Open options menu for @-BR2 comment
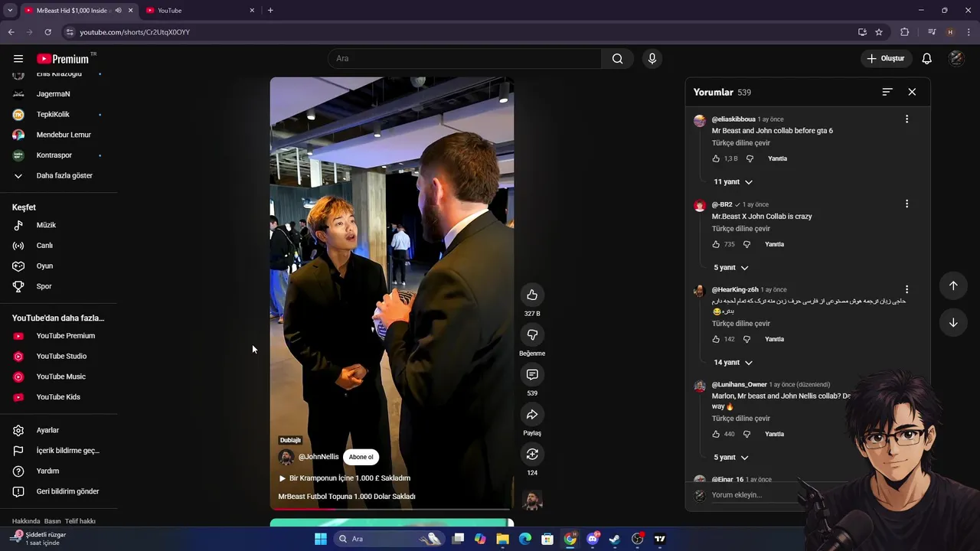980x551 pixels. [906, 204]
